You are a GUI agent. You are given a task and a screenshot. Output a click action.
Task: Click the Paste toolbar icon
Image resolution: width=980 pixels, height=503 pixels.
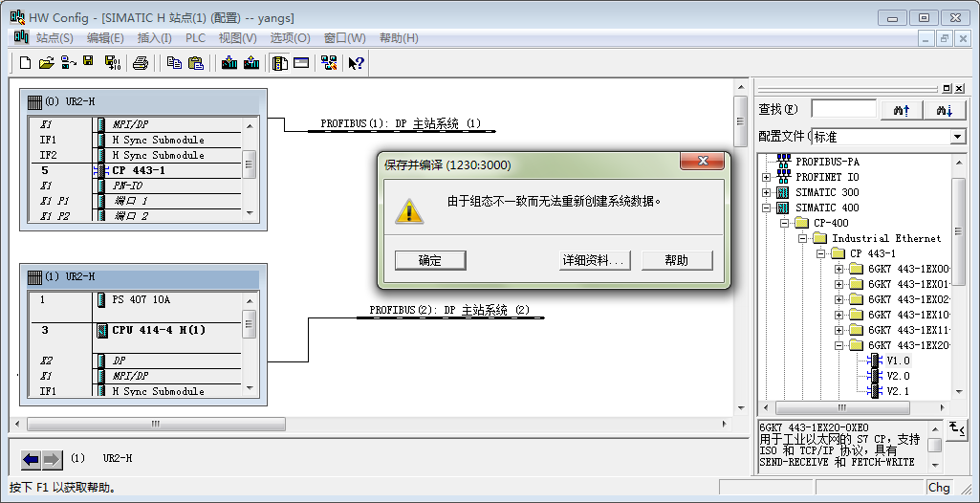196,62
